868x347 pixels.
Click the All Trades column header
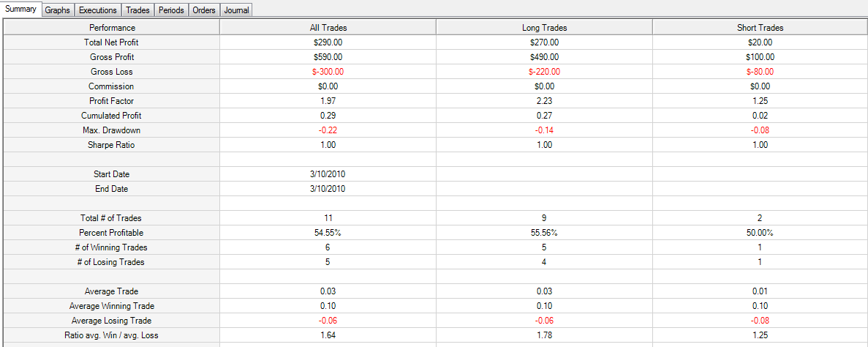(x=328, y=27)
